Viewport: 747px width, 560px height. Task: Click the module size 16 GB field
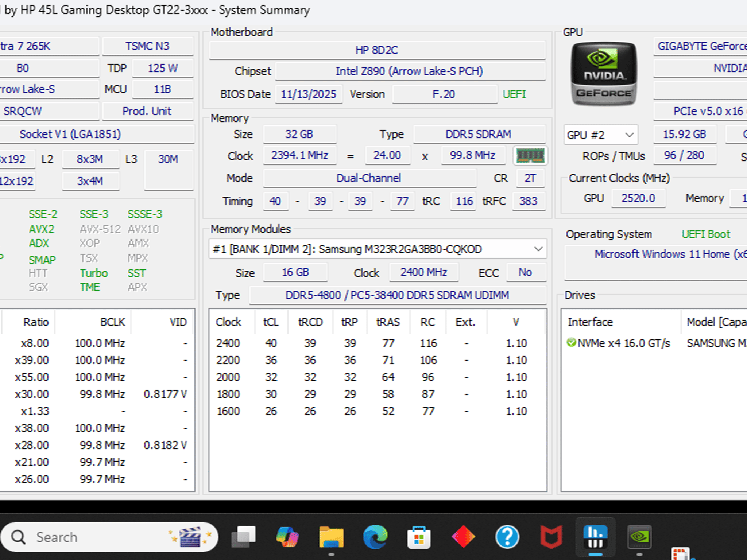pos(295,272)
